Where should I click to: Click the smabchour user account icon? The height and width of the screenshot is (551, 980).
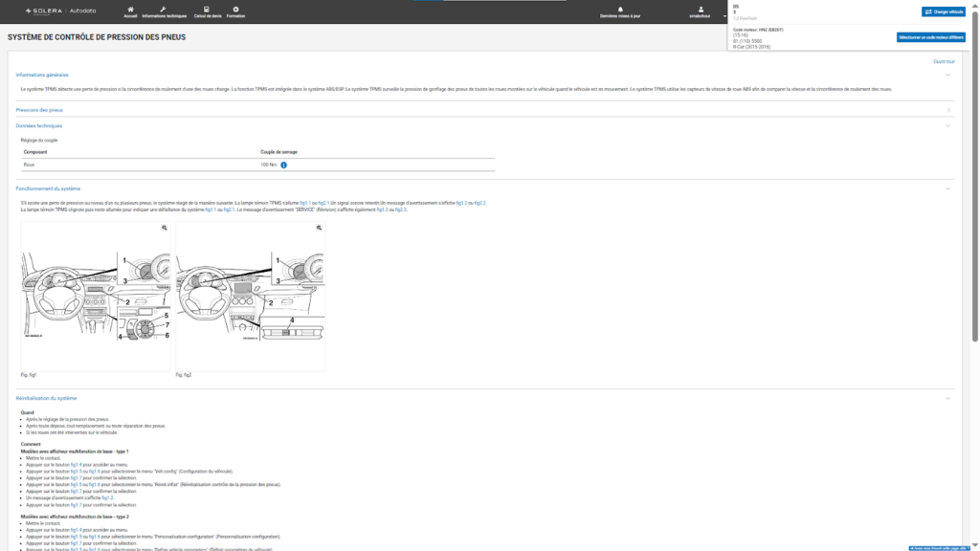point(701,10)
